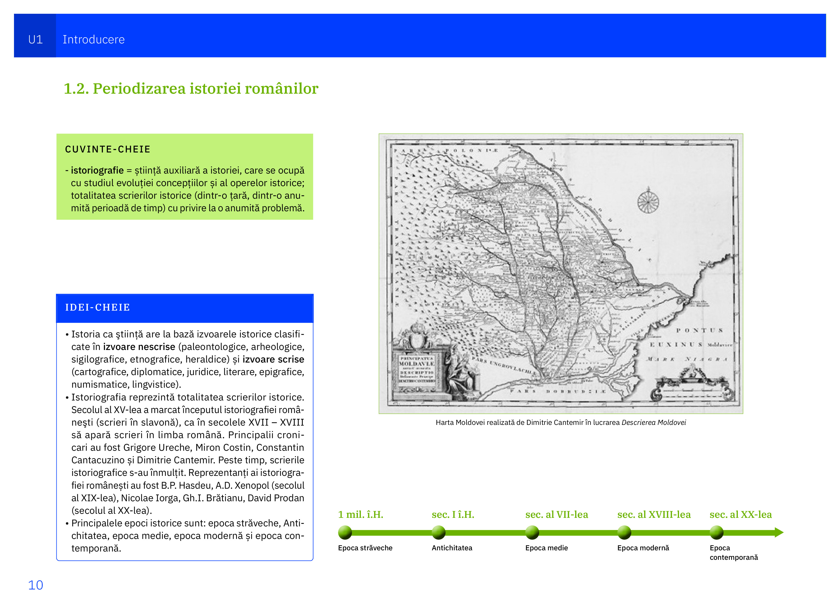Click the Epoca medie timeline sphere
The width and height of the screenshot is (840, 616).
[532, 532]
